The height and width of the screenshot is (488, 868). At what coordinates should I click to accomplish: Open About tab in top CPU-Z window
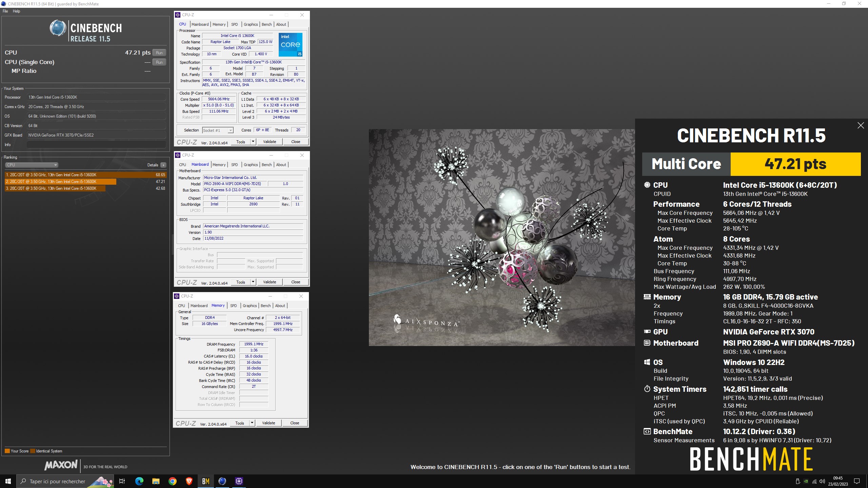click(281, 24)
